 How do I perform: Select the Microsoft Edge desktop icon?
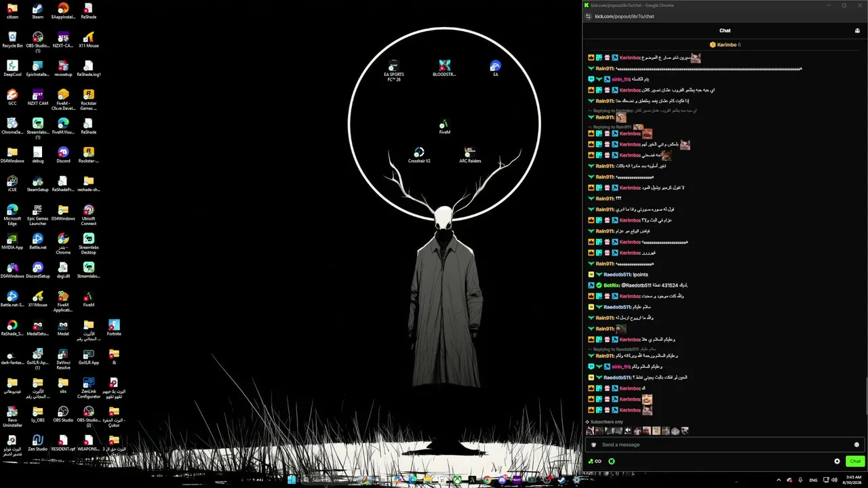click(12, 215)
